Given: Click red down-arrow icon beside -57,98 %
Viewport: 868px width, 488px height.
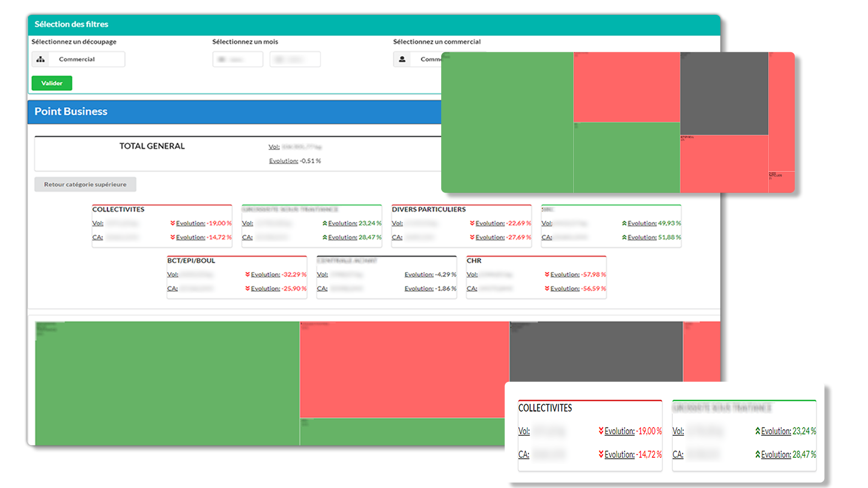Looking at the screenshot, I should tap(547, 274).
